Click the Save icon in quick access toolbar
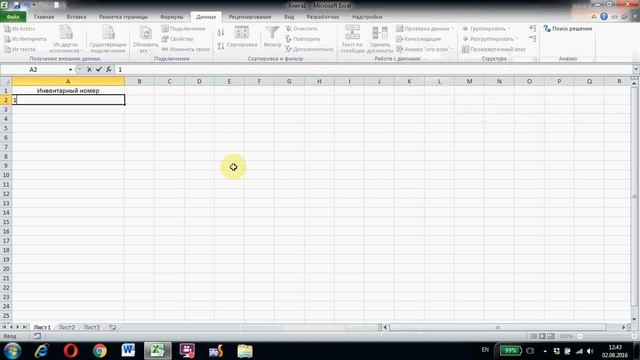 click(x=17, y=5)
